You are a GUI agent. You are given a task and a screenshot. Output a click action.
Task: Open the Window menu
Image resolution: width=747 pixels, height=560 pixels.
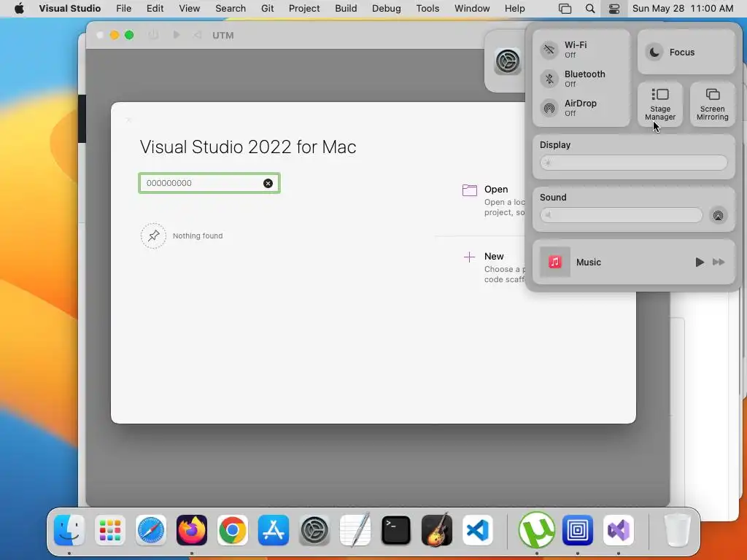tap(472, 9)
